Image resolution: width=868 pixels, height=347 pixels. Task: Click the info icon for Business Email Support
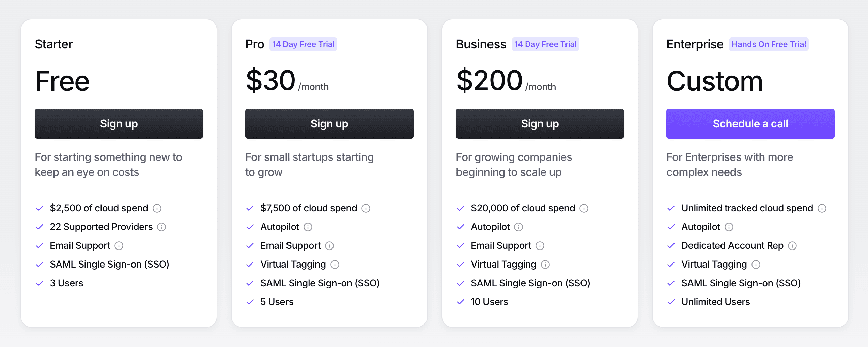540,245
